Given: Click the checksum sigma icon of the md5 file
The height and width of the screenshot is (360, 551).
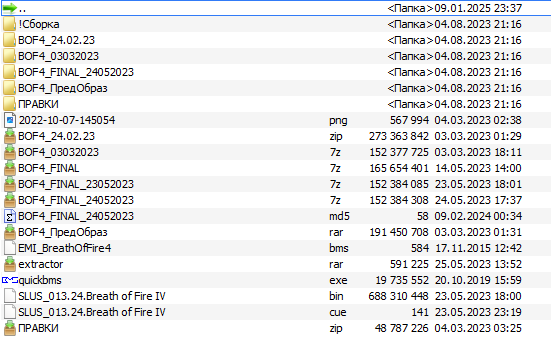Looking at the screenshot, I should point(10,216).
